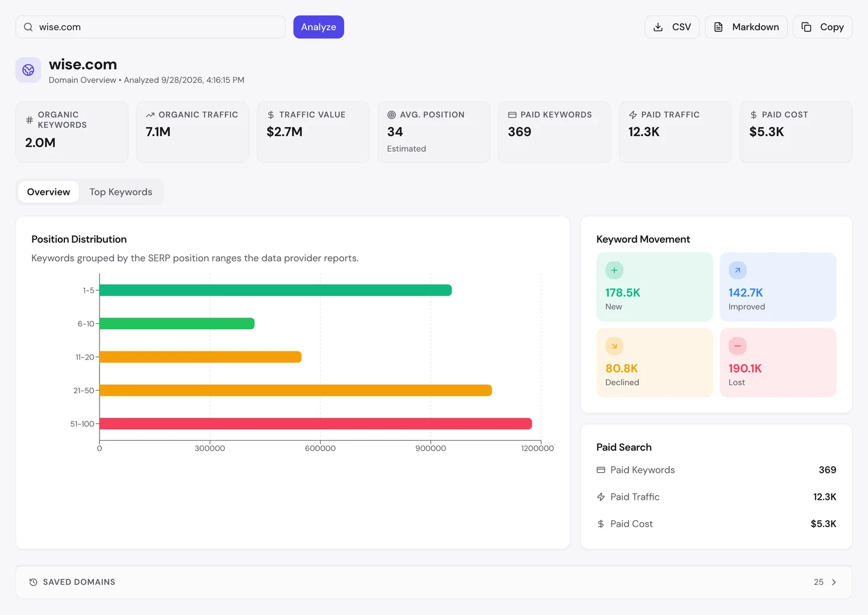Select the 190.1K Lost keywords card
This screenshot has width=868, height=615.
point(778,362)
